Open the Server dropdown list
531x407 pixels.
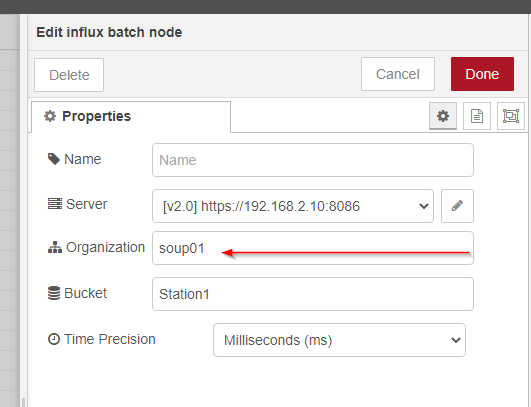(293, 206)
